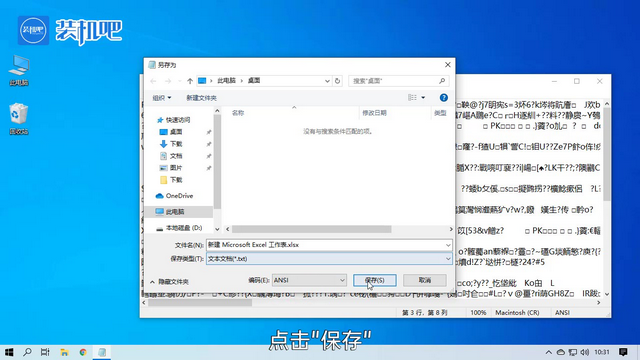640x360 pixels.
Task: Click the blue help question mark icon
Action: pyautogui.click(x=444, y=98)
